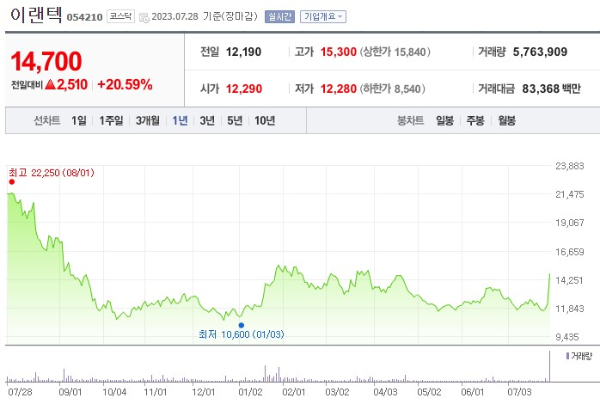The width and height of the screenshot is (600, 409).
Task: Click the 14,251 y-axis label
Action: [570, 280]
